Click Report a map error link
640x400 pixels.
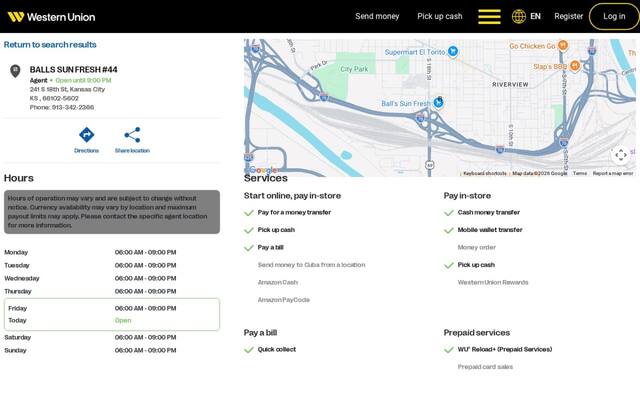point(613,173)
